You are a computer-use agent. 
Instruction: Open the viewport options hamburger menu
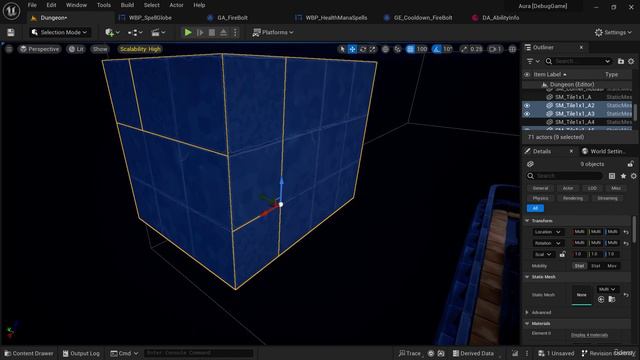(9, 49)
